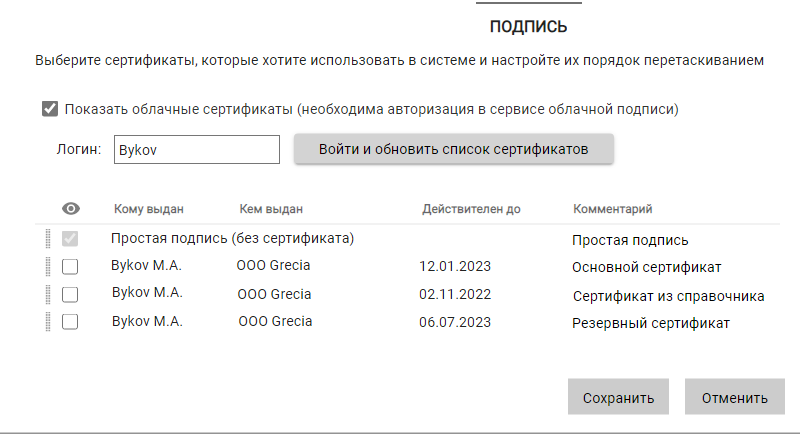Click the Кем выдан column header
The height and width of the screenshot is (435, 800).
click(271, 209)
